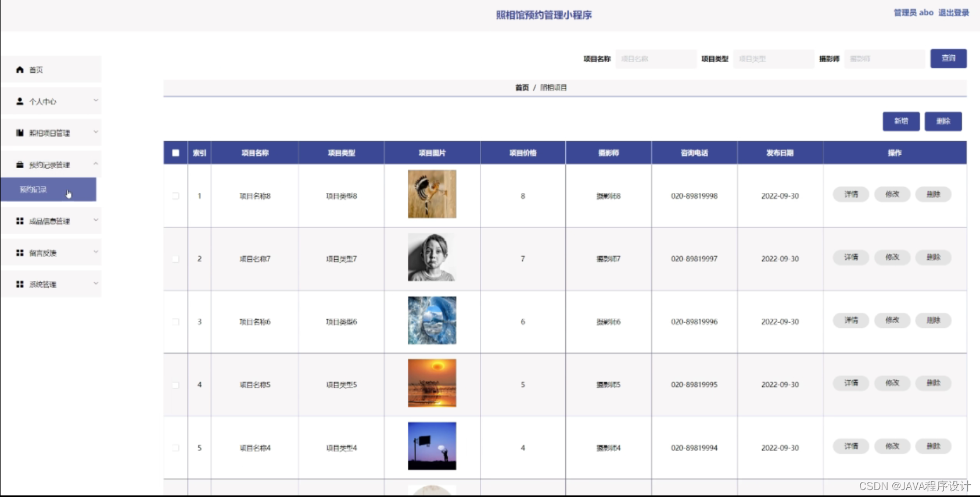Viewport: 980px width, 497px height.
Task: Click the 新增 button
Action: click(901, 121)
